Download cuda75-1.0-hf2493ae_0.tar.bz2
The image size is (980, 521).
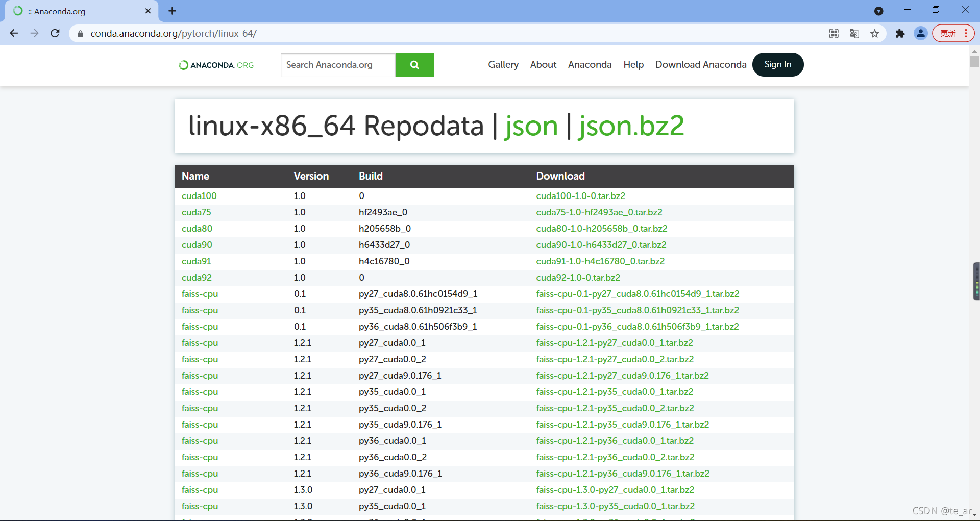coord(599,212)
